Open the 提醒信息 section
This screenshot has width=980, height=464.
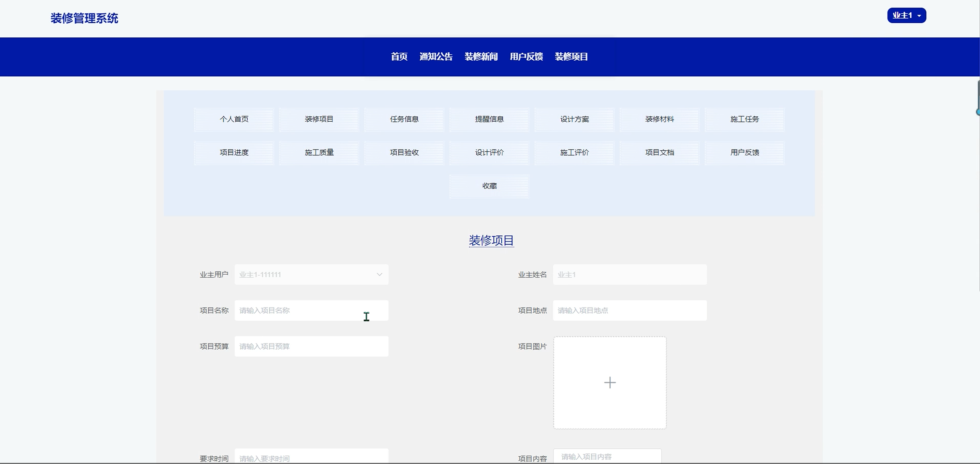pos(489,119)
